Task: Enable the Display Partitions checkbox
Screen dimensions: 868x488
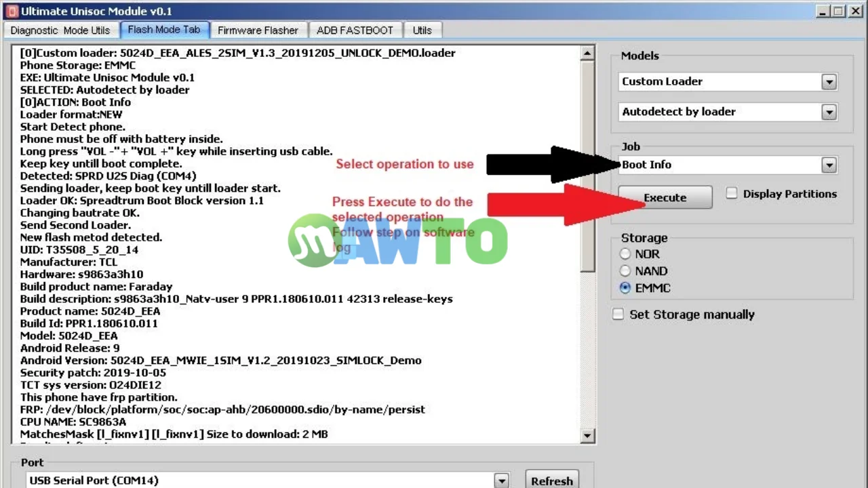Action: 732,194
